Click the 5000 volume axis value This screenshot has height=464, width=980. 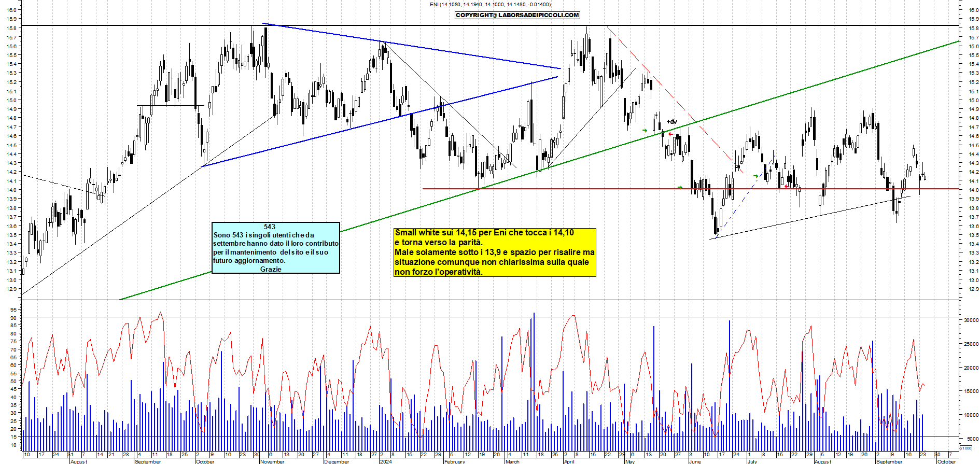tap(972, 439)
